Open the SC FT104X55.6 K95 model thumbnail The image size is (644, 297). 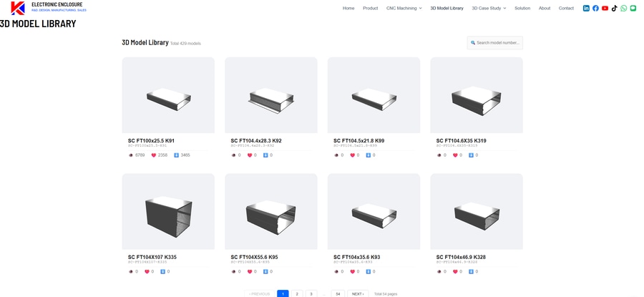click(271, 211)
